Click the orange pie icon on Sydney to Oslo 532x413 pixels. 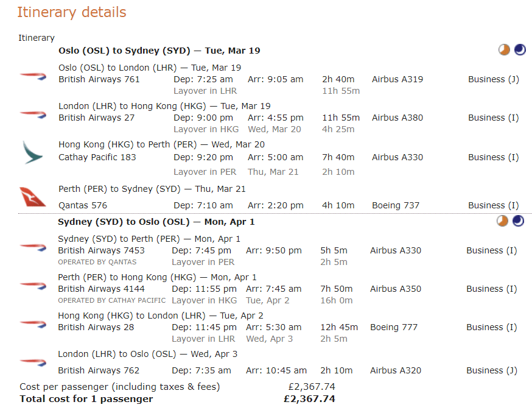[502, 221]
